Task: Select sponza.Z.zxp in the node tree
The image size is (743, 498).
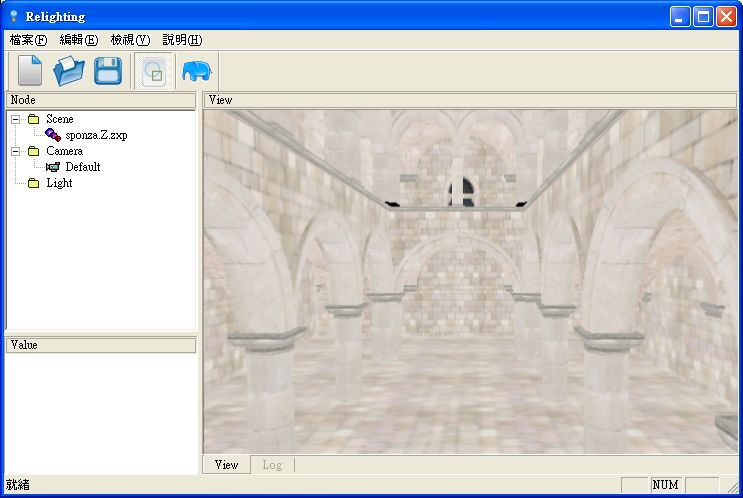Action: [96, 135]
